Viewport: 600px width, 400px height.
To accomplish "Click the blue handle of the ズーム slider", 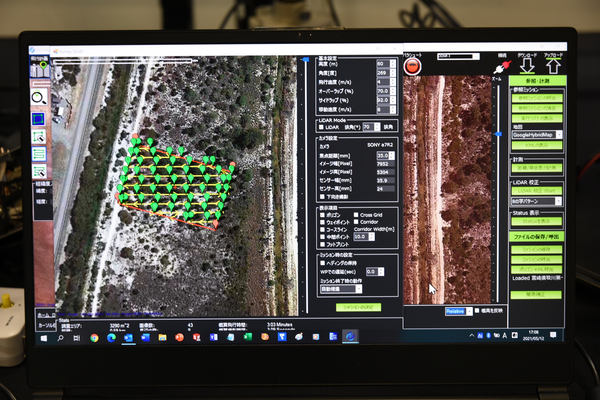I will tap(497, 134).
